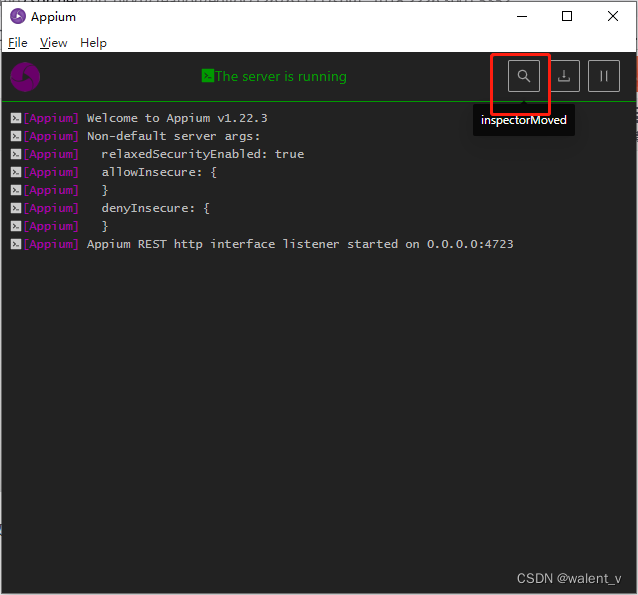Click 'The server is running' status text
Image resolution: width=638 pixels, height=595 pixels.
[281, 76]
